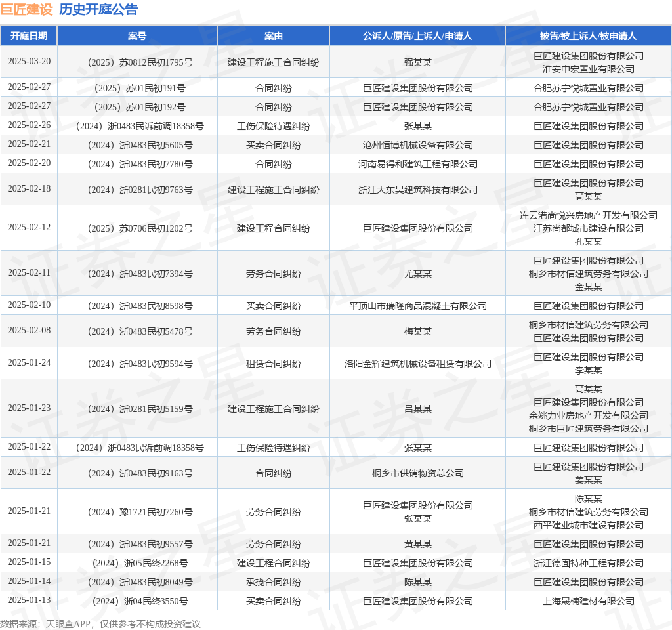Image resolution: width=672 pixels, height=630 pixels.
Task: Click defendant 浙江德固特种工程有限公司
Action: [x=589, y=563]
